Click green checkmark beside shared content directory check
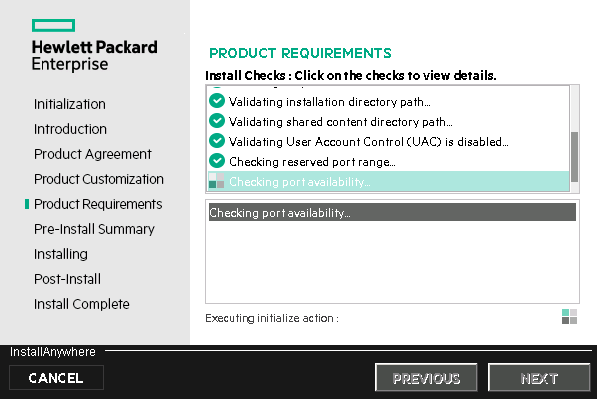The image size is (597, 399). pos(217,121)
